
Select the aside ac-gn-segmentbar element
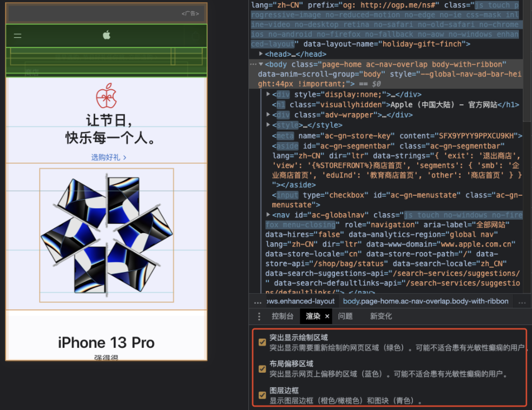(x=397, y=166)
